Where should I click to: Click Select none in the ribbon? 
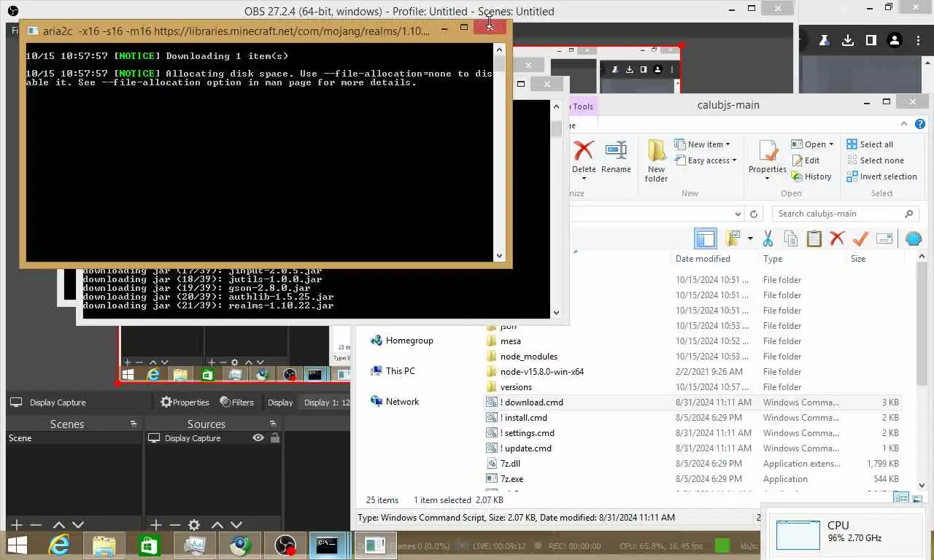875,160
